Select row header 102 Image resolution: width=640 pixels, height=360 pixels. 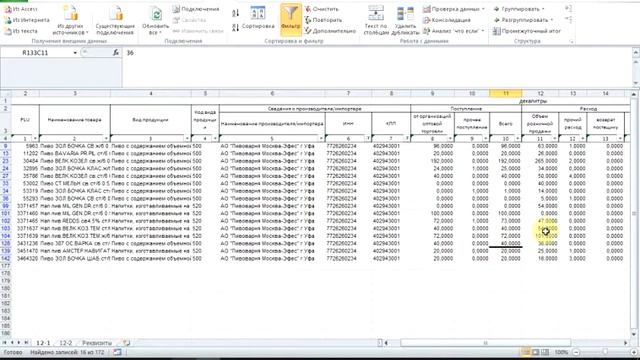coord(6,221)
